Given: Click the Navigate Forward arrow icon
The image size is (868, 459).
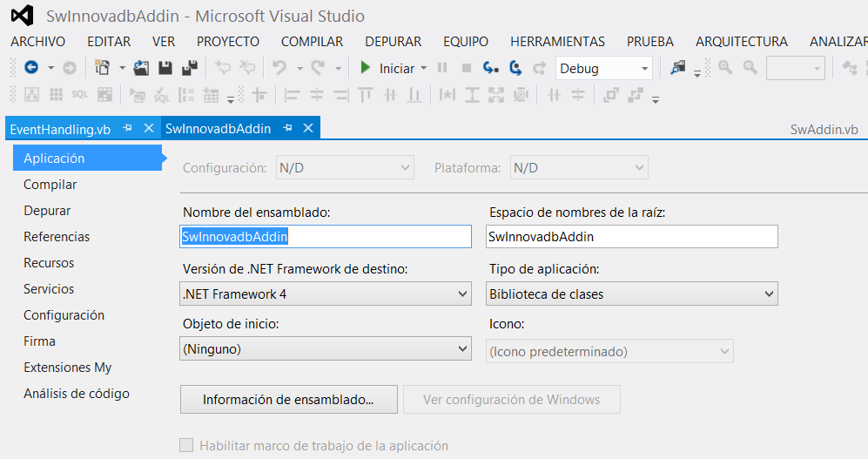Looking at the screenshot, I should click(x=69, y=68).
